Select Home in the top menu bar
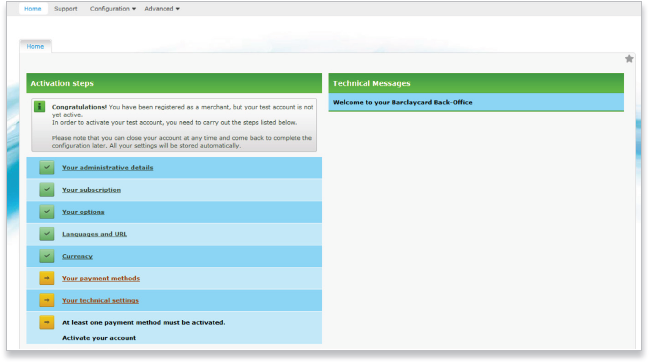Screen dimensions: 650x364 (x=33, y=9)
